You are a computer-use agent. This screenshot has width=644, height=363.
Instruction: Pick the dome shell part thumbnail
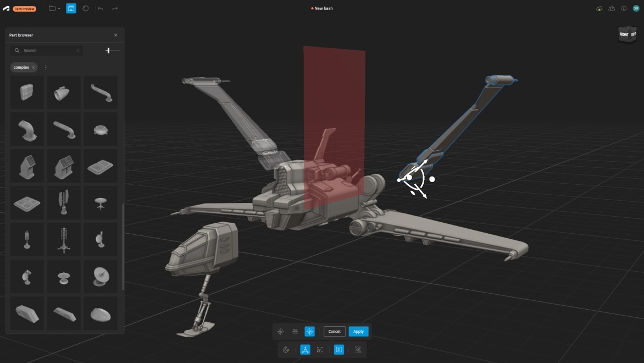tap(101, 313)
